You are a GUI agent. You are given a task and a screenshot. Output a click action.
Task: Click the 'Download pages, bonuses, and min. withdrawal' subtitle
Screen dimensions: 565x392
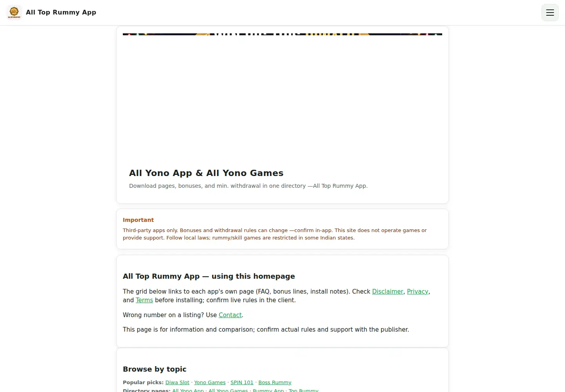pyautogui.click(x=248, y=186)
